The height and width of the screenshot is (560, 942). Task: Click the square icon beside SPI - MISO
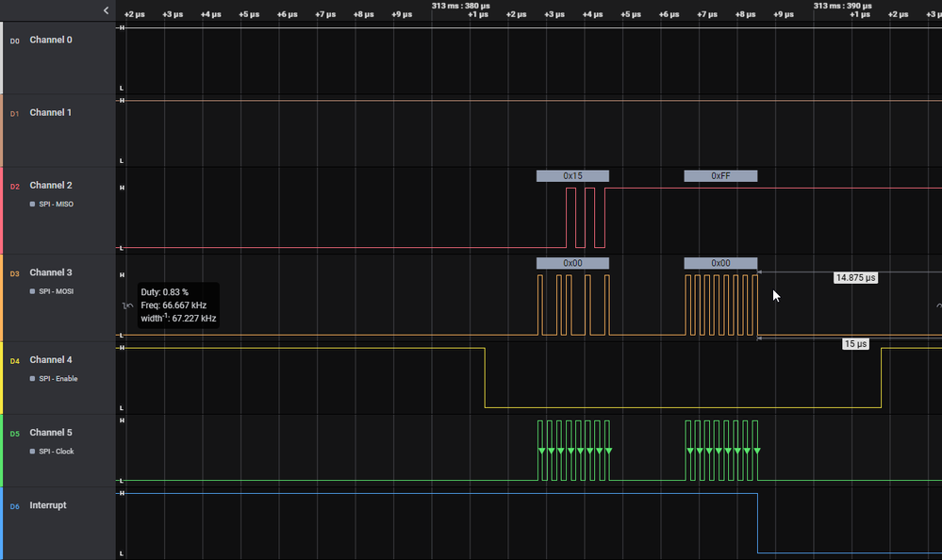point(32,205)
